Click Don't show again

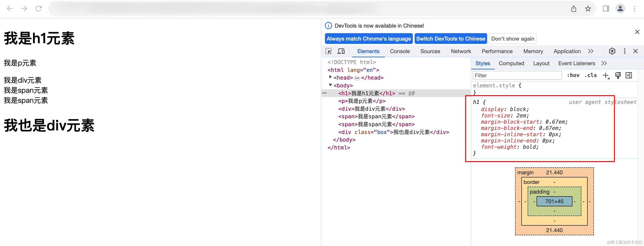coord(512,39)
